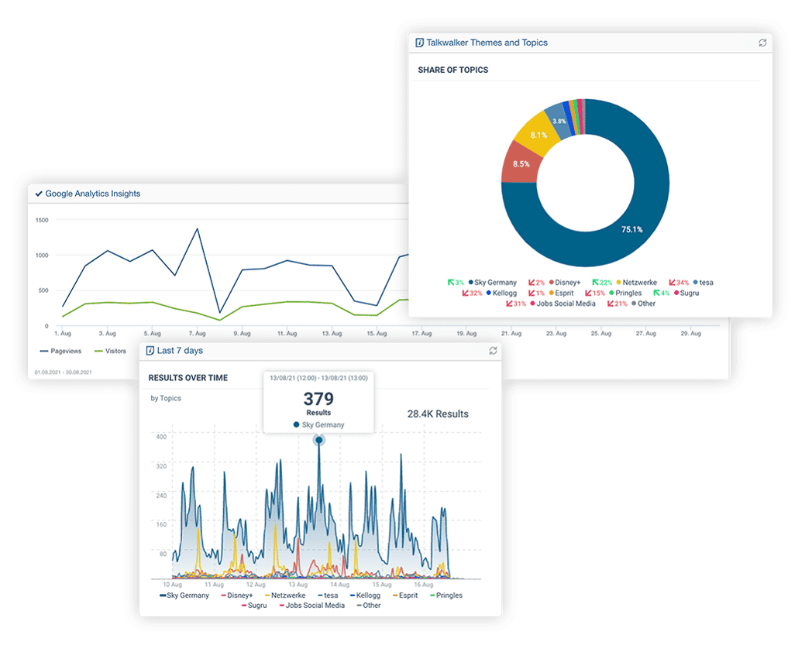Refresh the Talkwalker Themes and Topics widget
The image size is (812, 652).
click(x=762, y=43)
